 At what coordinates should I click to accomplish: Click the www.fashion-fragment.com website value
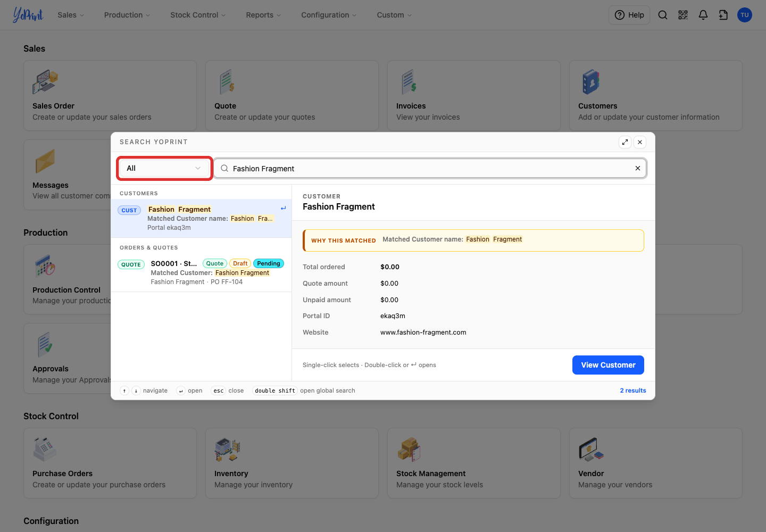coord(423,332)
